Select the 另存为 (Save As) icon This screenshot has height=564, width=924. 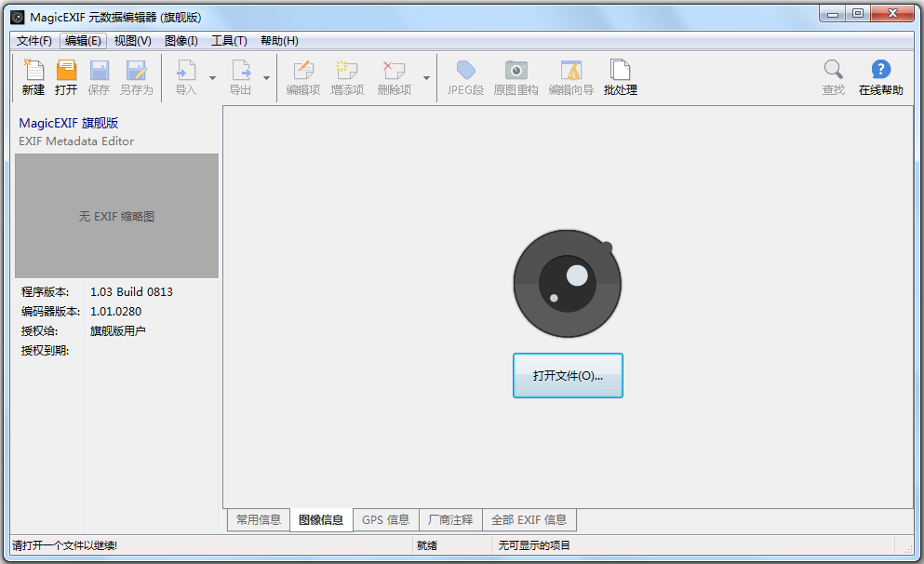[x=138, y=76]
